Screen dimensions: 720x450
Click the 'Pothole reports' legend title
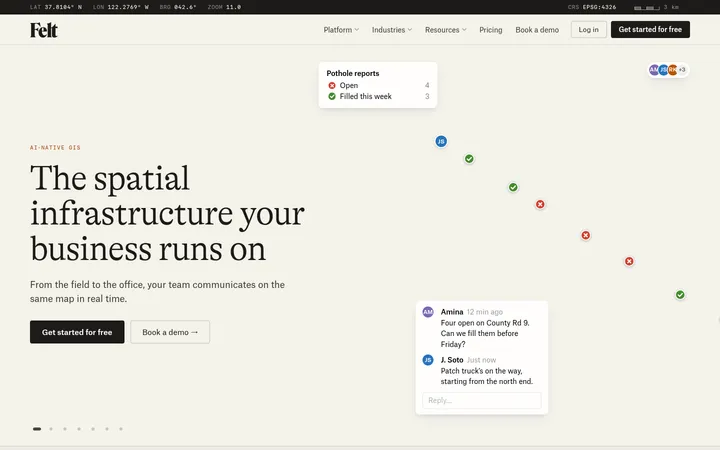click(x=353, y=73)
